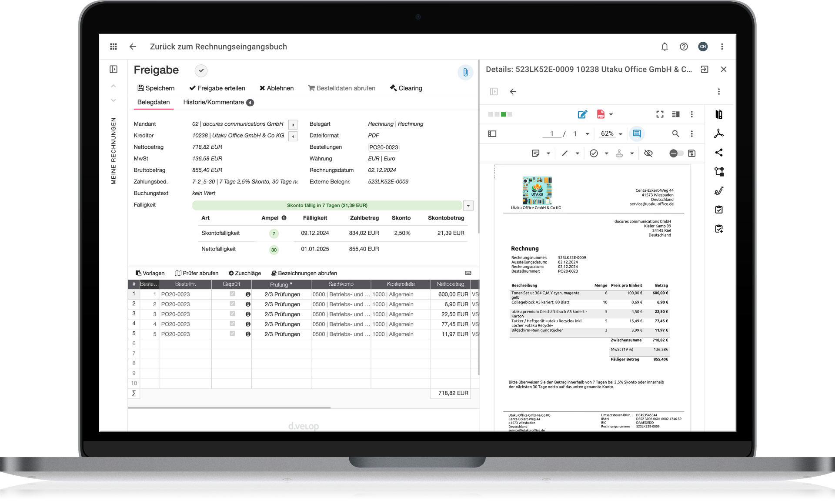
Task: Select the digital signature tool
Action: (x=719, y=190)
